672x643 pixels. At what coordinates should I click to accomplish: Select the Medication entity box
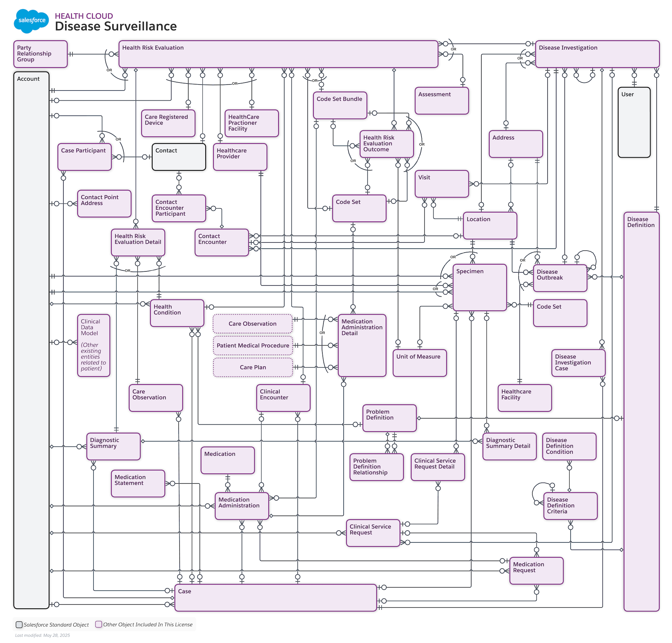click(x=227, y=461)
